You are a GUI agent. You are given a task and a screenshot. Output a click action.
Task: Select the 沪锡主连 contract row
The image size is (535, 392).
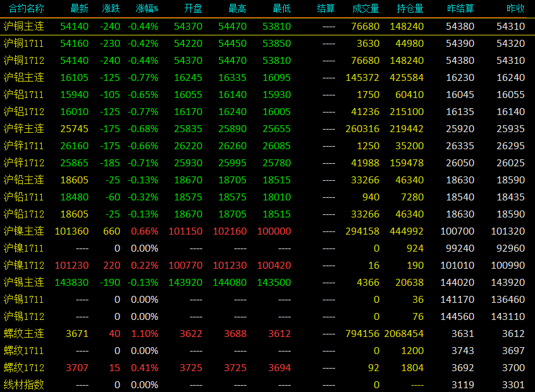tap(267, 282)
